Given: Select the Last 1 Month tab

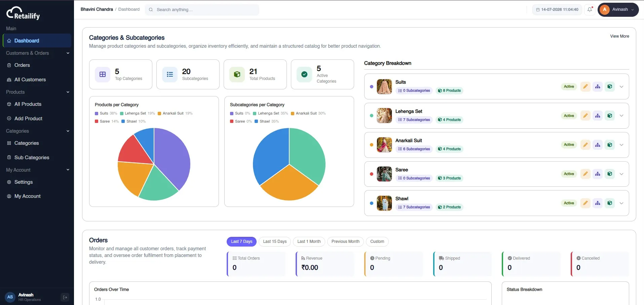Looking at the screenshot, I should 309,242.
